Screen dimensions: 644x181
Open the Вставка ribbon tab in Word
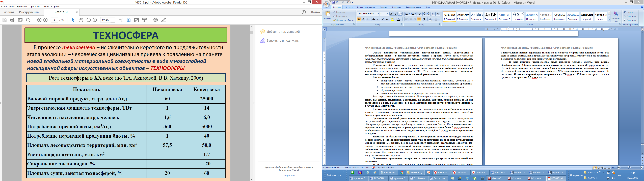click(x=349, y=8)
